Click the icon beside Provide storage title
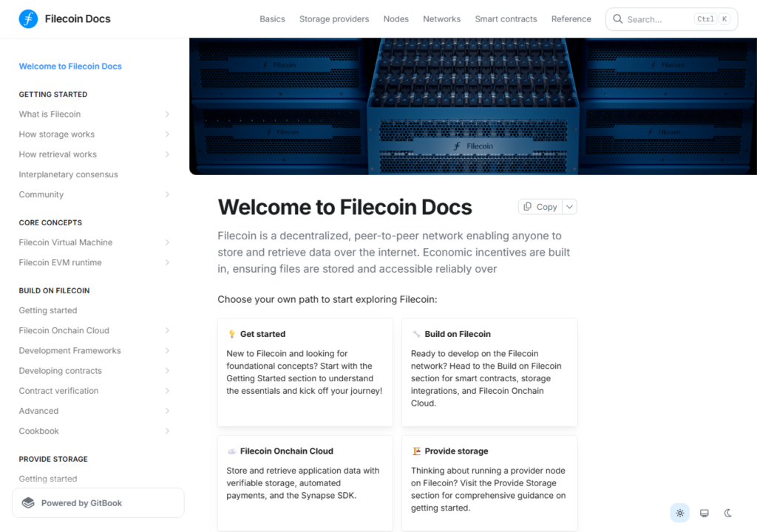 pos(416,451)
